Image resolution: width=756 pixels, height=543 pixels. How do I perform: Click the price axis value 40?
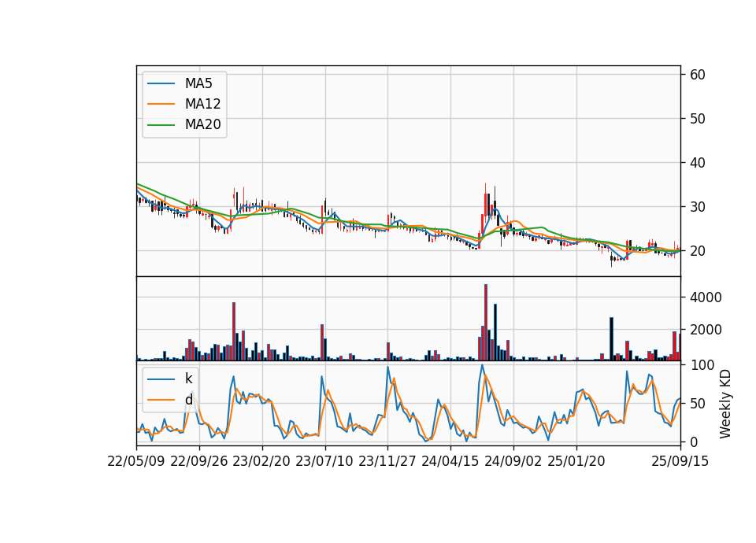[x=697, y=163]
